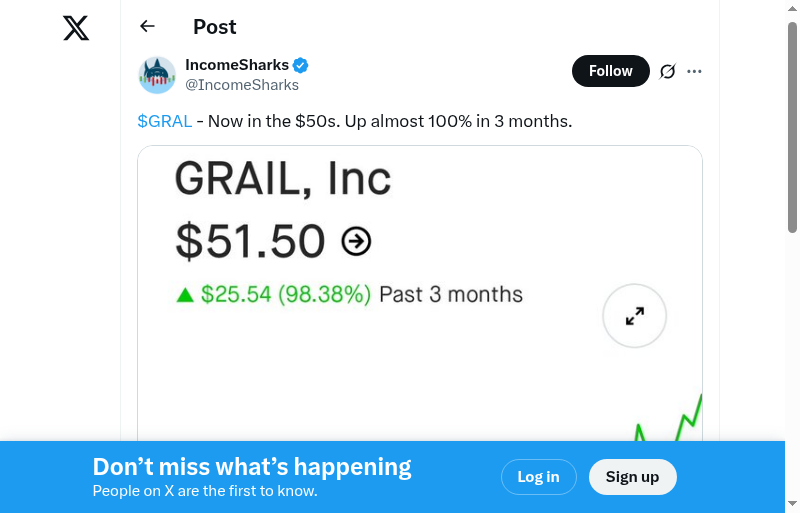Open the $GRAL cashtag link
The height and width of the screenshot is (513, 800).
165,121
